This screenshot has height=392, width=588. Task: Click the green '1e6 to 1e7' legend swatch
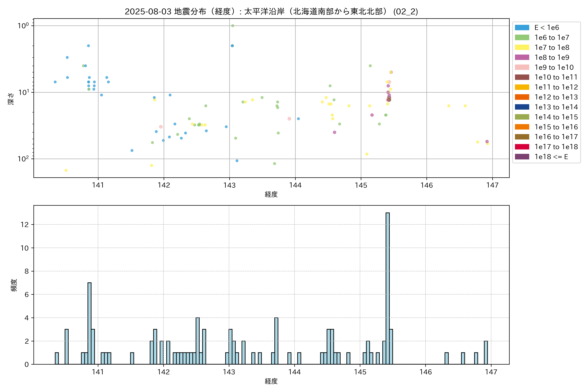click(522, 38)
